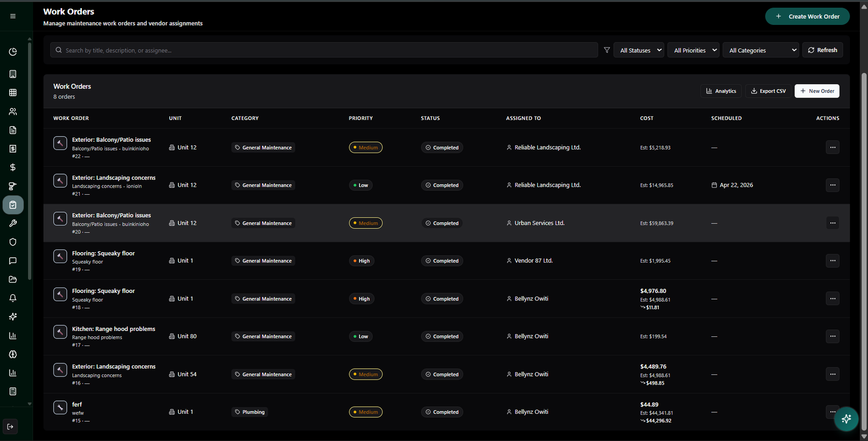Image resolution: width=868 pixels, height=441 pixels.
Task: Click the logout icon at sidebar bottom
Action: point(10,427)
